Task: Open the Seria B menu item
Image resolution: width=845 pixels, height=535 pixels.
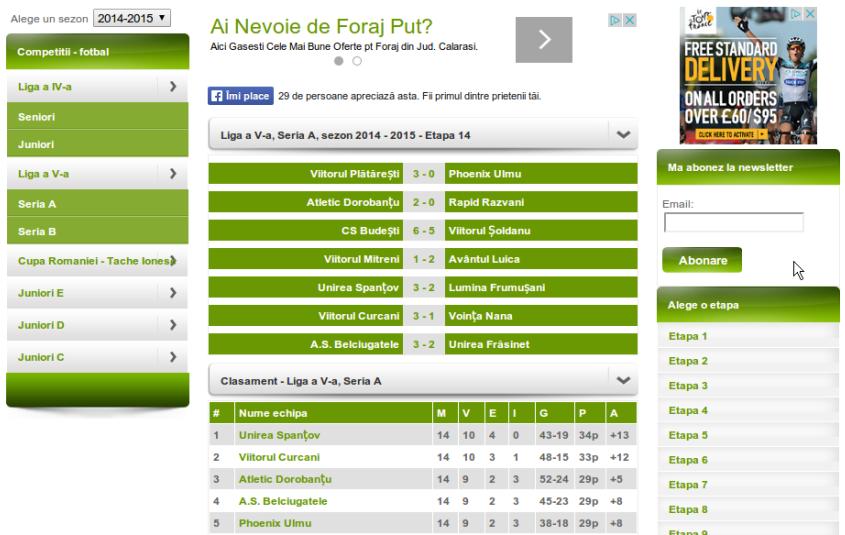Action: point(98,231)
